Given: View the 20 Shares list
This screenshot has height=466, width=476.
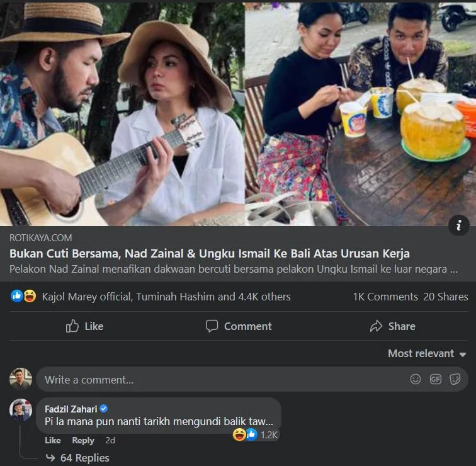Looking at the screenshot, I should pos(445,297).
